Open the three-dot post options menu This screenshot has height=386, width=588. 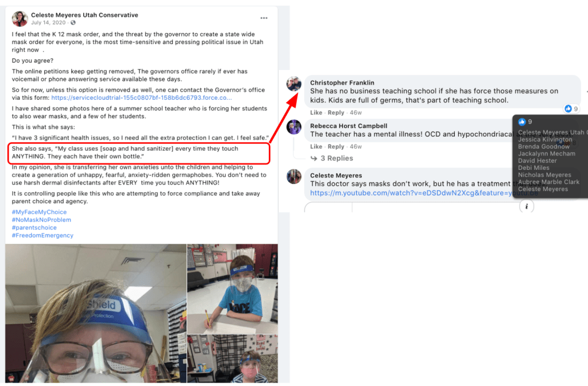click(264, 18)
